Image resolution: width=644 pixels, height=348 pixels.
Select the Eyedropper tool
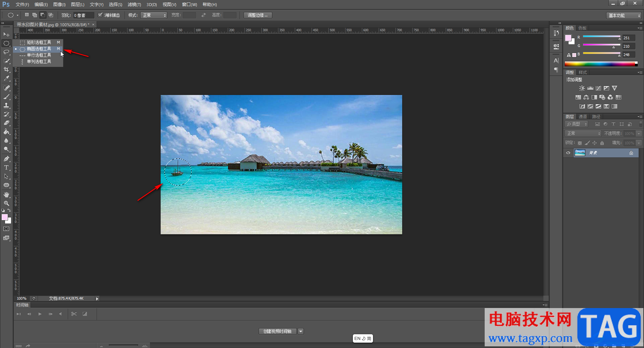tap(6, 79)
